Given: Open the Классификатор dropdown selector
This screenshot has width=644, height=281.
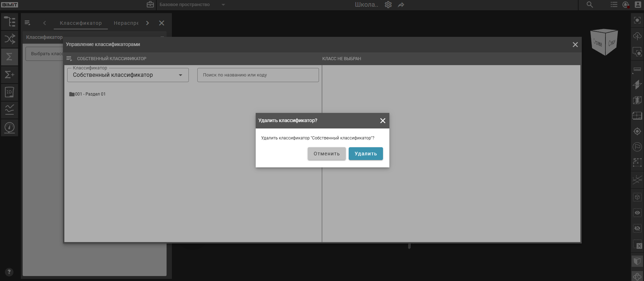Looking at the screenshot, I should tap(128, 75).
